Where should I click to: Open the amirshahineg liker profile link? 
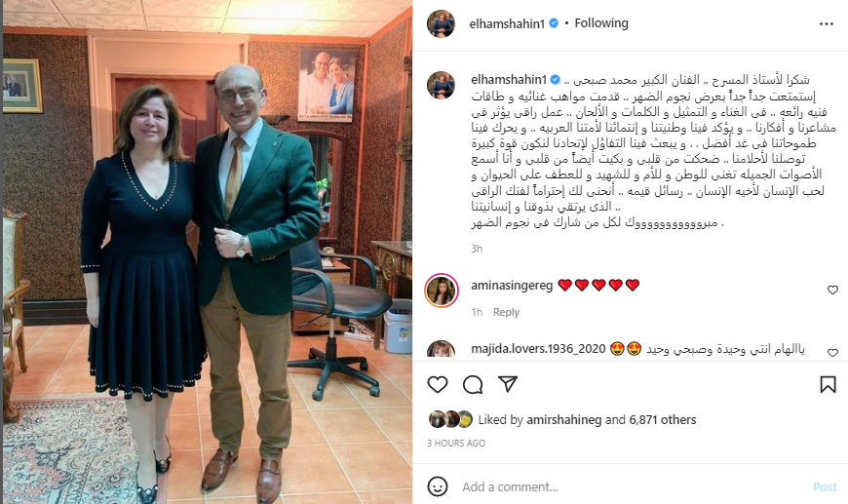[x=564, y=419]
